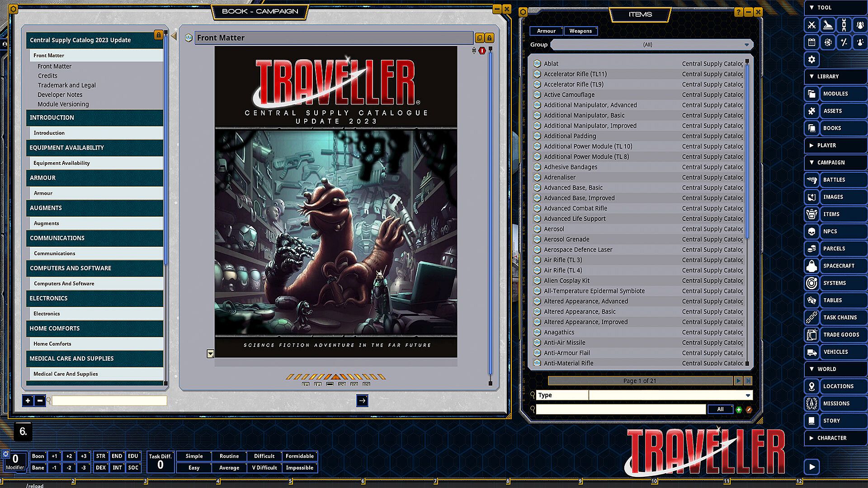The height and width of the screenshot is (488, 868).
Task: Open the options gear icon
Action: click(812, 60)
